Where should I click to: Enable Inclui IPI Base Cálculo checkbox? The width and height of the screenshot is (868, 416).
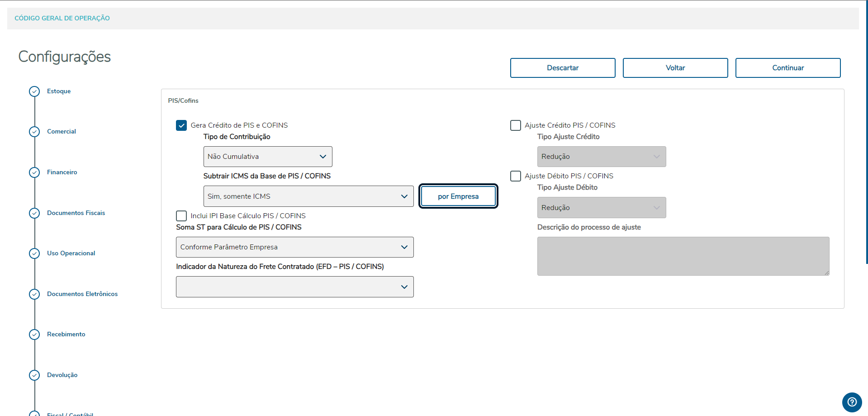181,216
